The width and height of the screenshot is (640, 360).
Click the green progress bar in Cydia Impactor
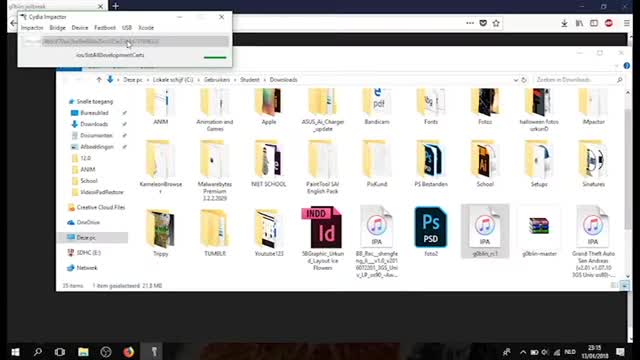pyautogui.click(x=215, y=58)
